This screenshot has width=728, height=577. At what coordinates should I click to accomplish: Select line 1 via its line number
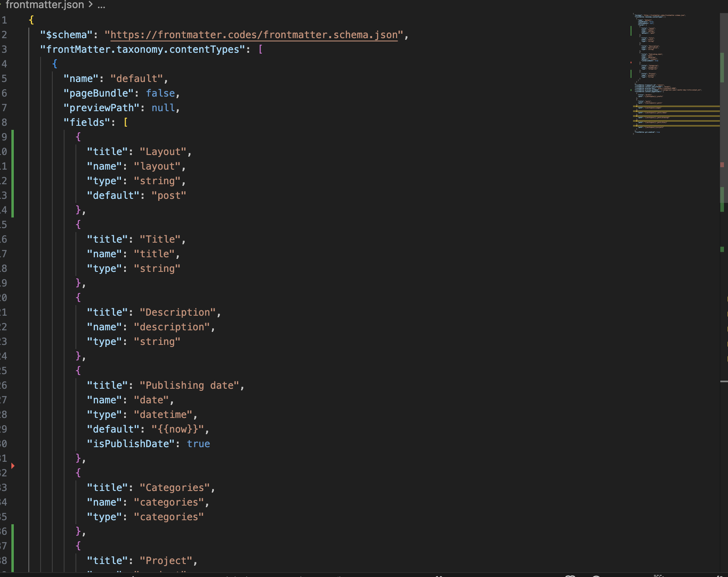4,20
